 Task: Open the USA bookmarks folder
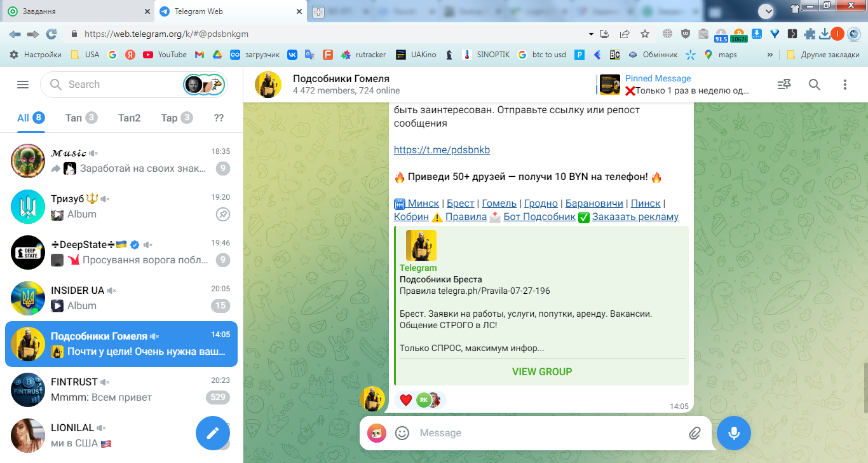[85, 55]
